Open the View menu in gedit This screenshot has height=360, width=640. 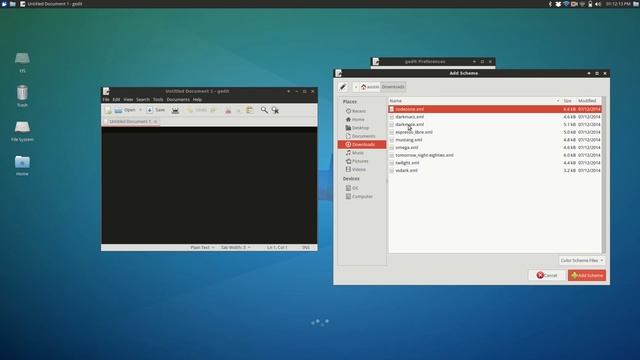[x=128, y=100]
